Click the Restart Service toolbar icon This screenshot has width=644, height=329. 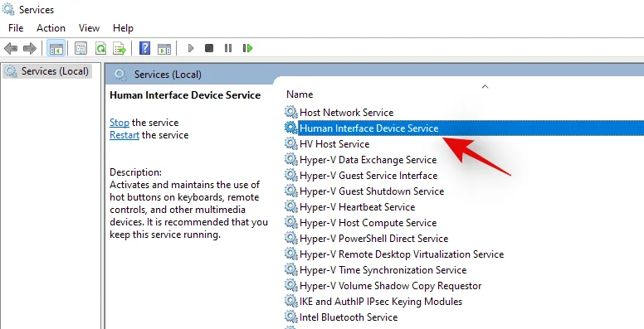coord(247,48)
